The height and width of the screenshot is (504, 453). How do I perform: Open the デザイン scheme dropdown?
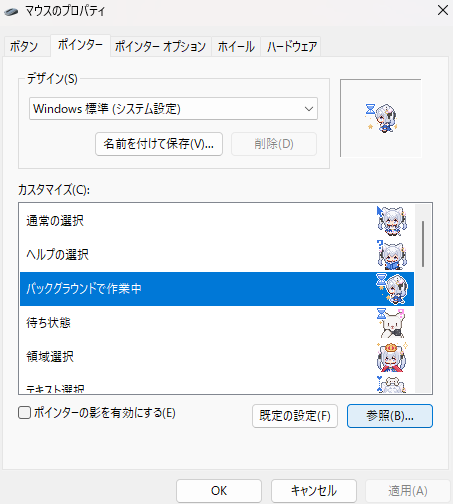click(173, 109)
